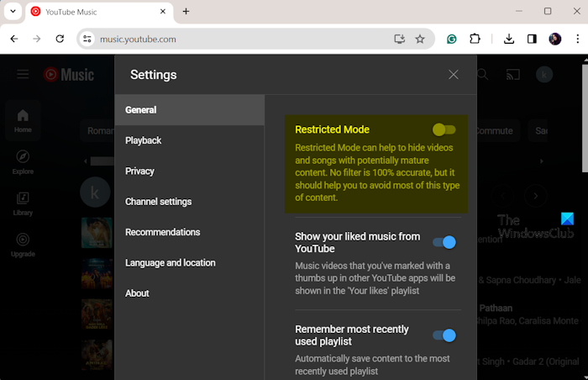The image size is (588, 380).
Task: Close the Settings dialog with the X
Action: pos(454,75)
